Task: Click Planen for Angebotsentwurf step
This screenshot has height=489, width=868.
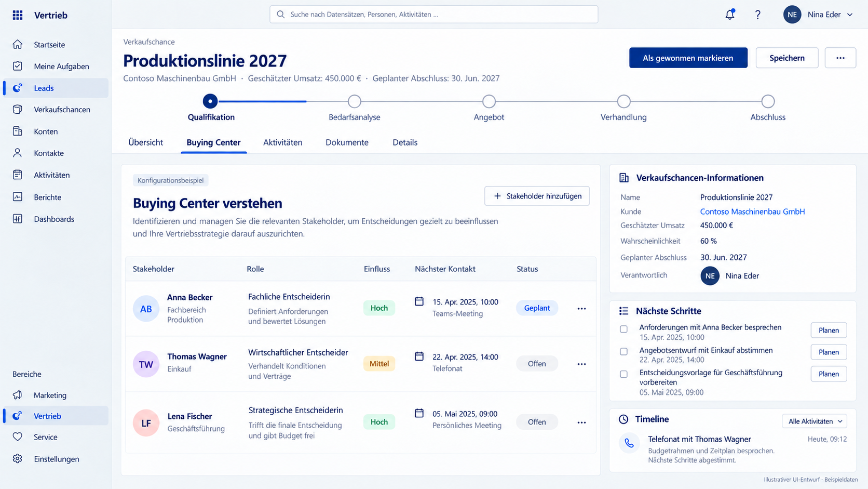Action: coord(829,352)
